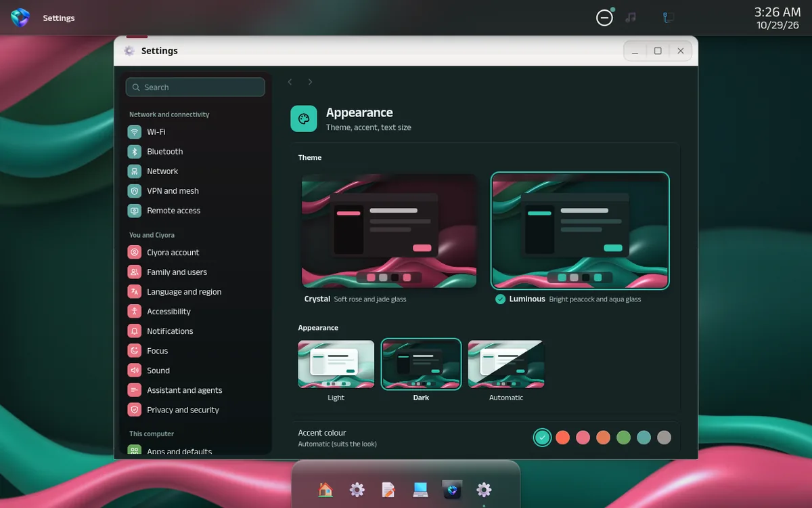The height and width of the screenshot is (508, 812).
Task: Open the Family and users icon
Action: click(x=135, y=272)
